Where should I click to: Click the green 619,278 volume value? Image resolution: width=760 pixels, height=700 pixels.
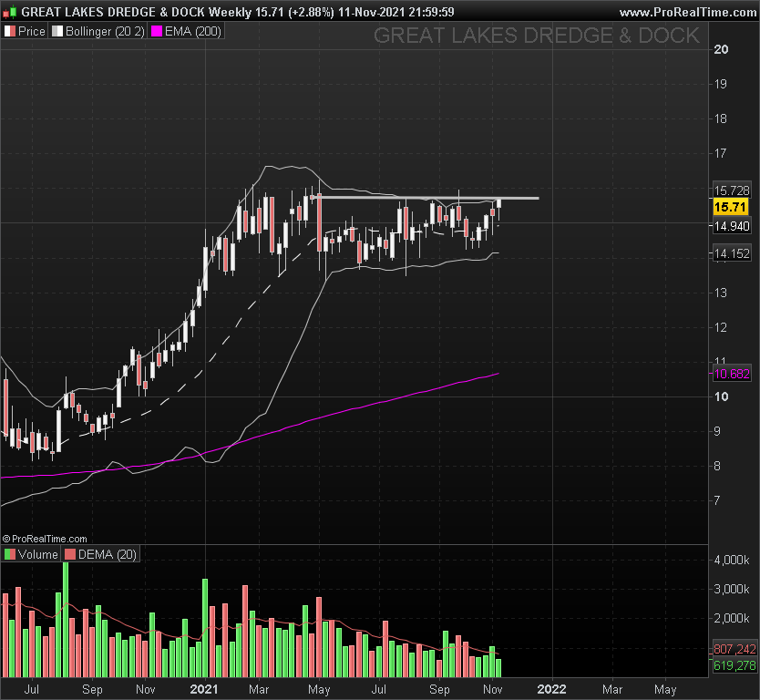(x=734, y=665)
